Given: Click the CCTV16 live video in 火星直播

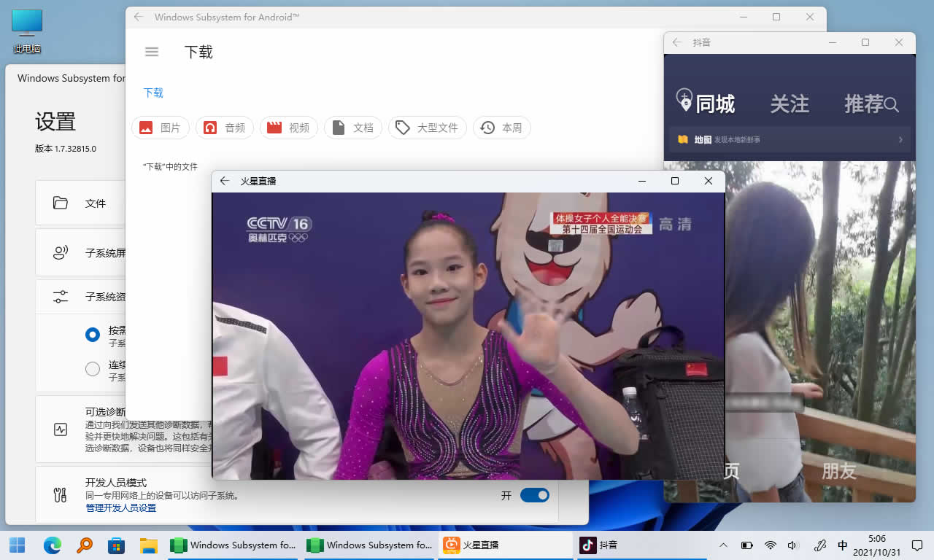Looking at the screenshot, I should pos(468,335).
